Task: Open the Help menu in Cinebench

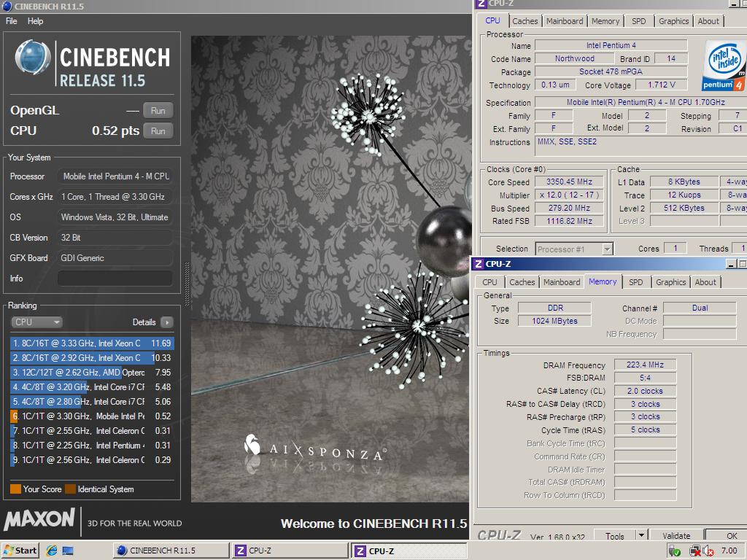Action: point(35,21)
